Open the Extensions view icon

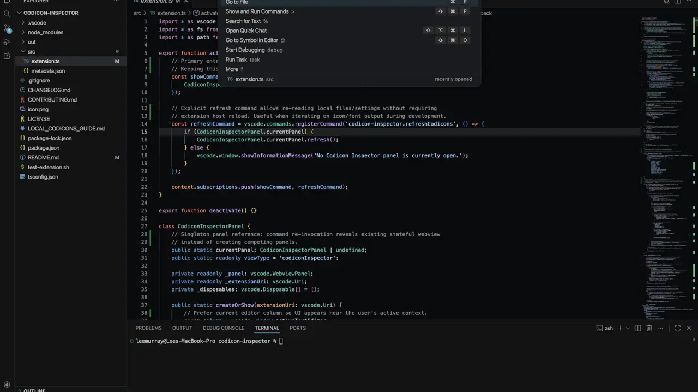pyautogui.click(x=7, y=56)
